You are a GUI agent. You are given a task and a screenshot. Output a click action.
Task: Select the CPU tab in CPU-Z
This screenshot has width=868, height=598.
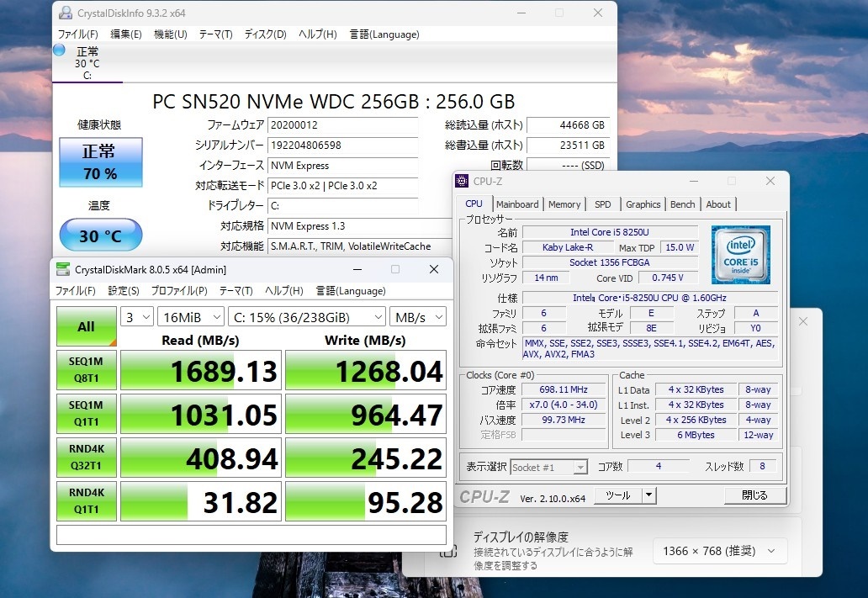474,204
